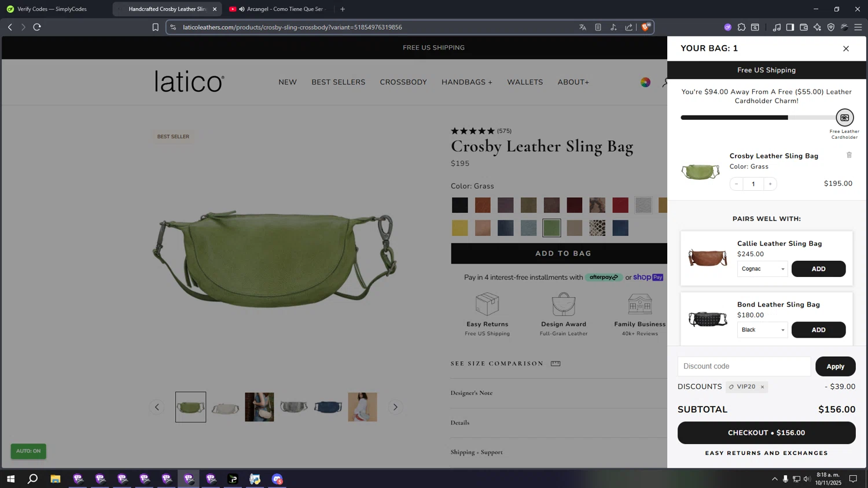Open the 575 reviews star rating
Viewport: 868px width, 488px height.
pos(481,131)
